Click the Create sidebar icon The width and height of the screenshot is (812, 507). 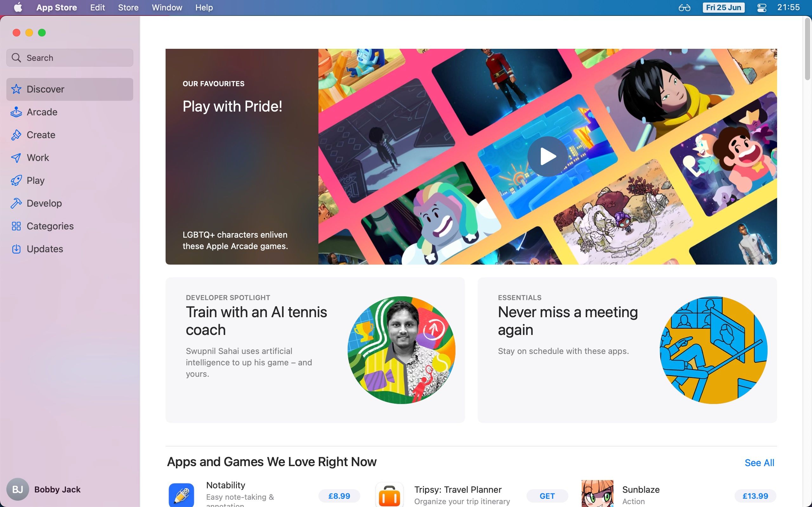pyautogui.click(x=16, y=135)
